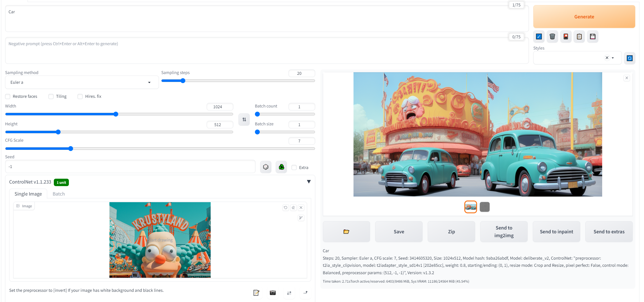
Task: Click the Height slider handle
Action: tap(58, 132)
